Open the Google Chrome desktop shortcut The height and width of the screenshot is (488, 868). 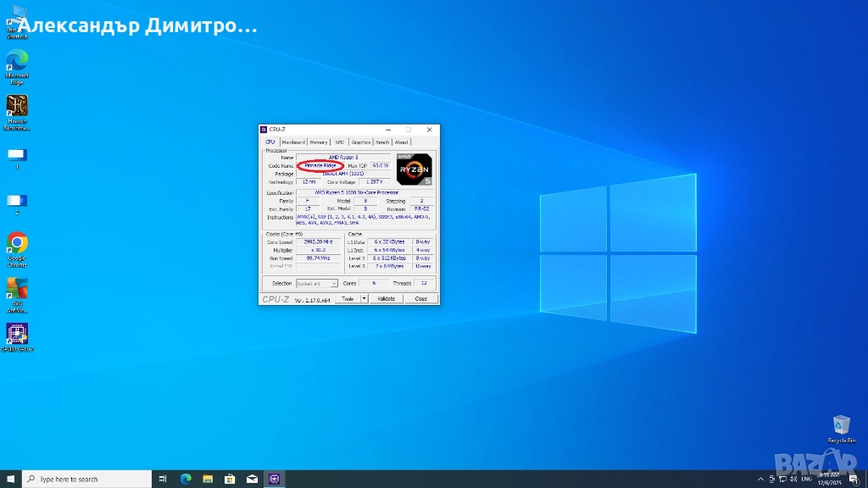pyautogui.click(x=17, y=244)
